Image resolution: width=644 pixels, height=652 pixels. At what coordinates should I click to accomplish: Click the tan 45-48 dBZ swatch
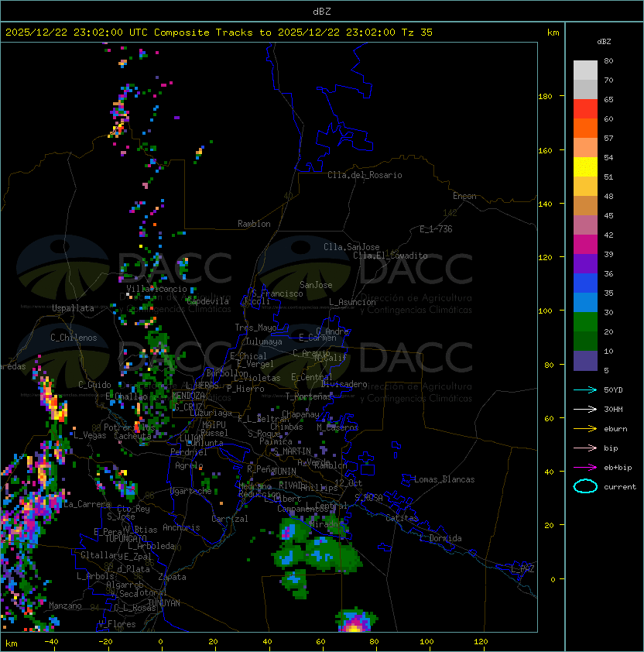[585, 206]
